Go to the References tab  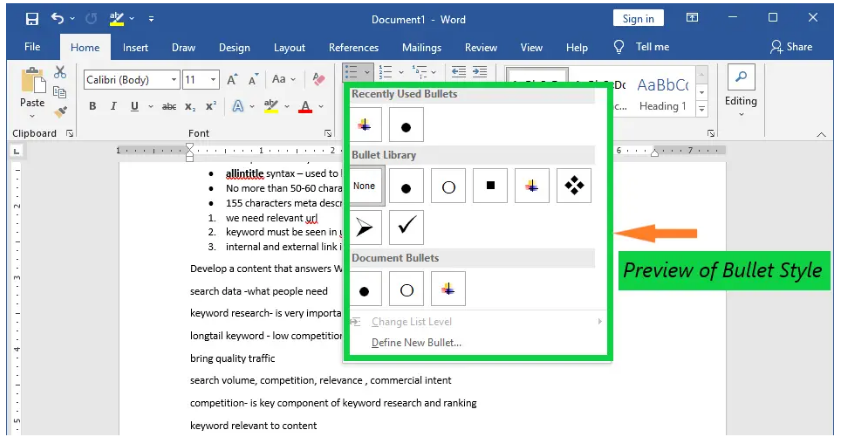pos(353,47)
